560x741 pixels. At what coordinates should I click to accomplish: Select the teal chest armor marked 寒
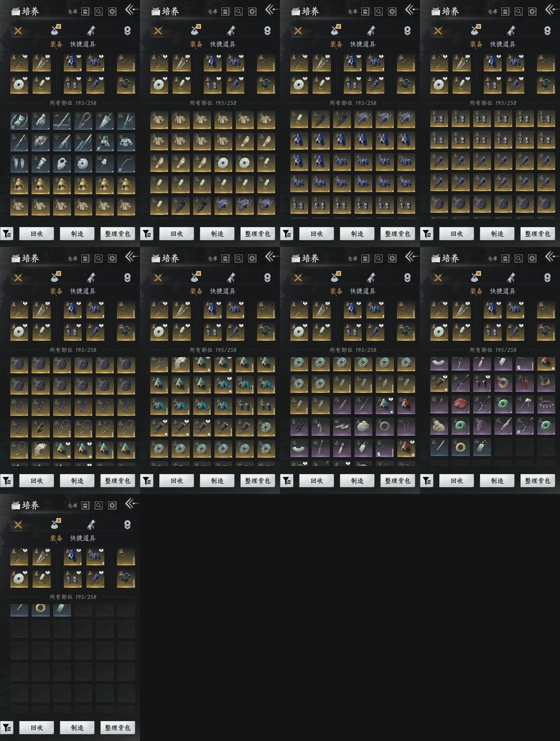126,142
